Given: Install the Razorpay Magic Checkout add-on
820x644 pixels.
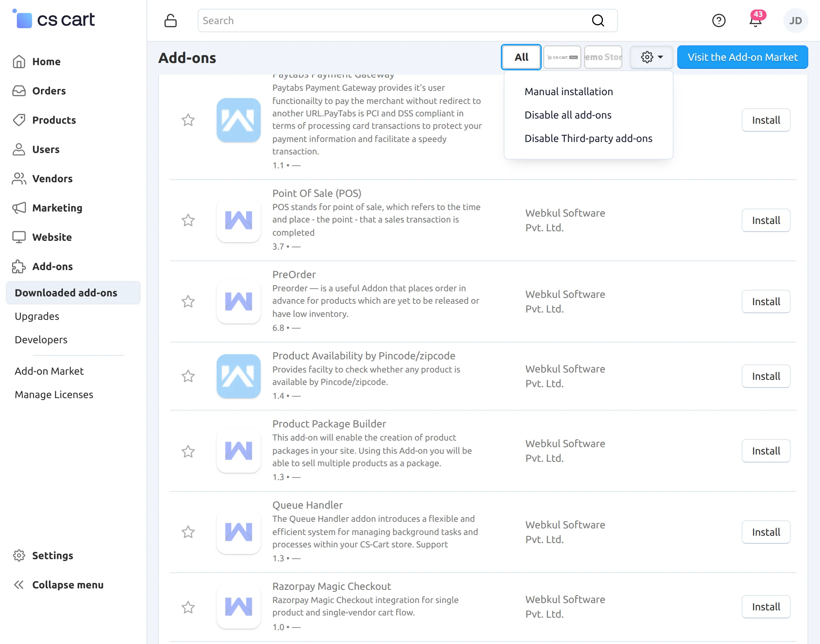Looking at the screenshot, I should pyautogui.click(x=766, y=607).
